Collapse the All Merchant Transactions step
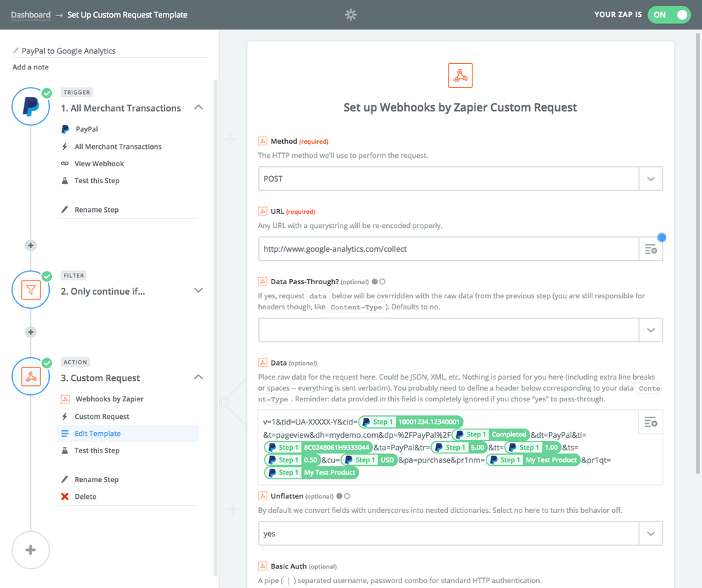Image resolution: width=702 pixels, height=588 pixels. point(199,107)
